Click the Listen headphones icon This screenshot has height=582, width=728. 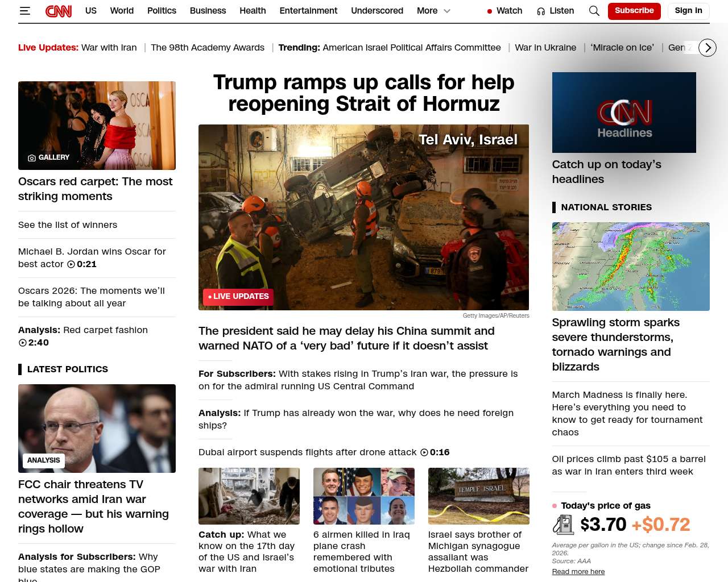(541, 11)
